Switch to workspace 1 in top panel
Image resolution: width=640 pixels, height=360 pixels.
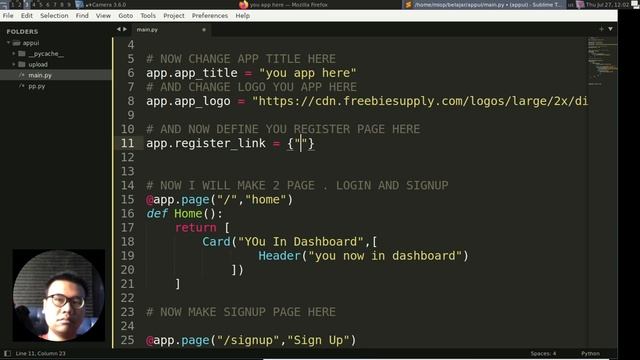coord(12,5)
